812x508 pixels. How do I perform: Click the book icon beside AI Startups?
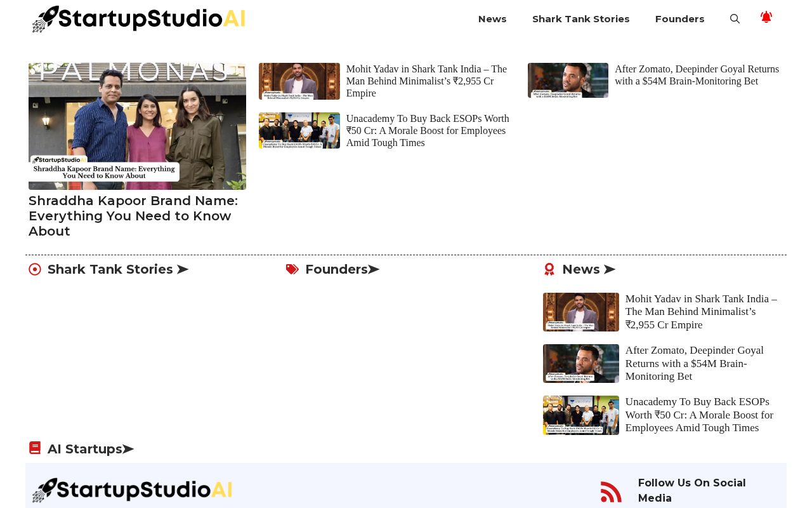[x=35, y=448]
